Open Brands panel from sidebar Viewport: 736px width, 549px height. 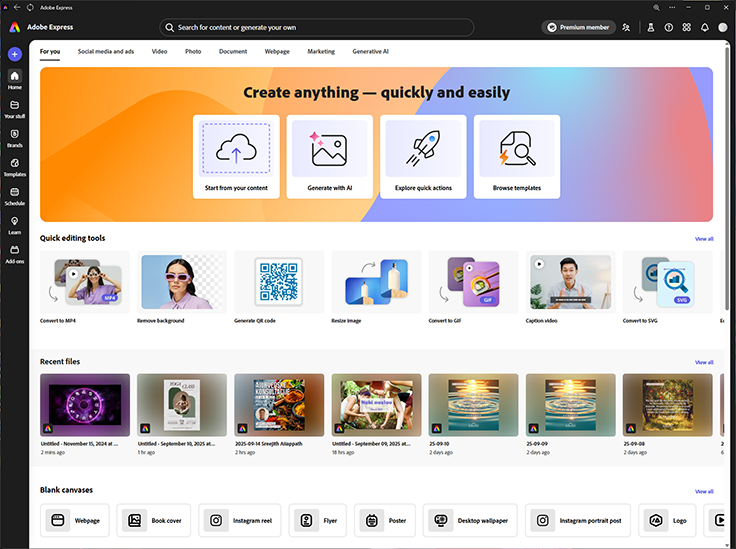(14, 137)
